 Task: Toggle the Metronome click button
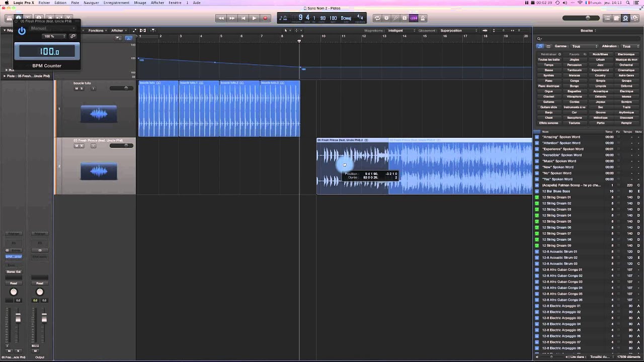423,18
